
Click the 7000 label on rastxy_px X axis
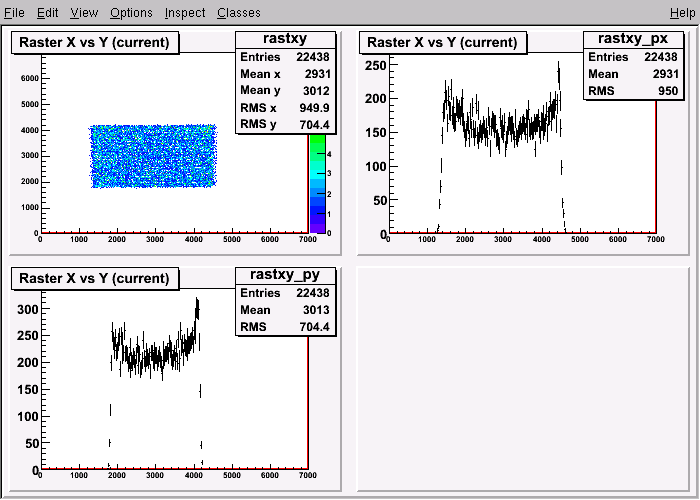pos(655,239)
